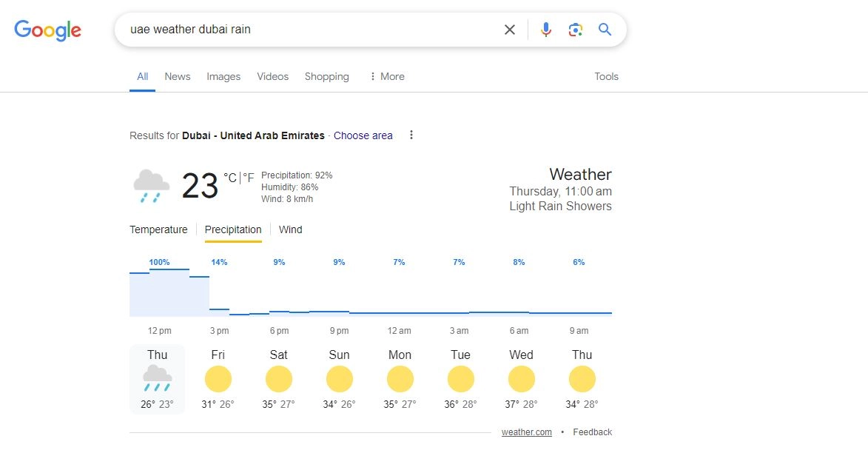This screenshot has height=453, width=868.
Task: Click the Google logo
Action: [x=47, y=30]
